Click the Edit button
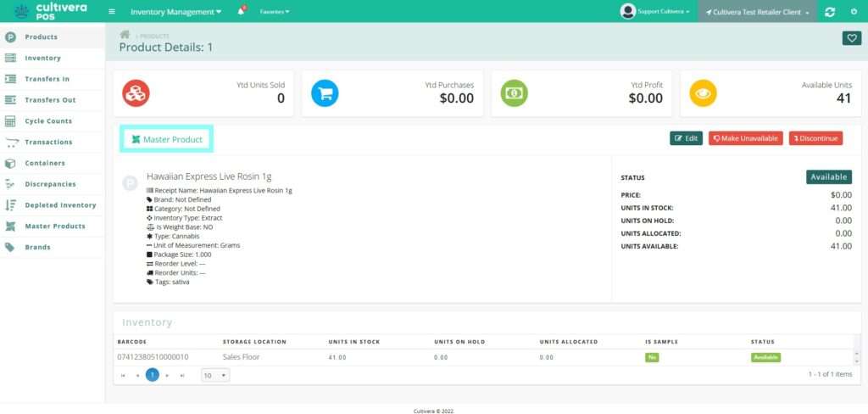Viewport: 868px width, 414px height. tap(686, 138)
